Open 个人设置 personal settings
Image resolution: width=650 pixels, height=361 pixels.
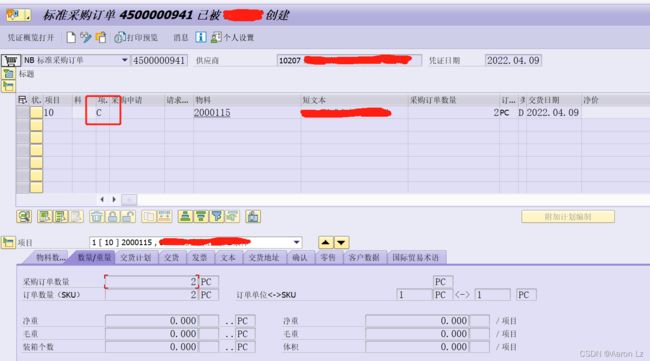tap(233, 38)
